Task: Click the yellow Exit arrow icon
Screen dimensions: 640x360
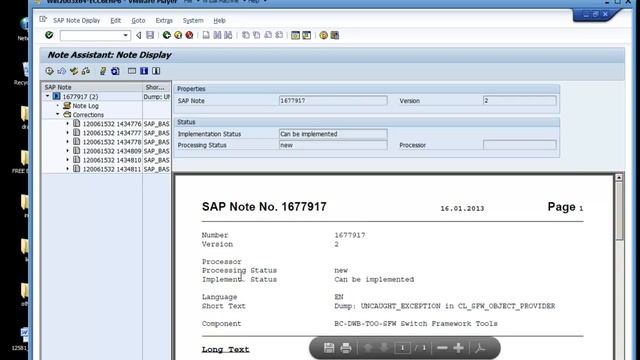Action: [x=178, y=35]
